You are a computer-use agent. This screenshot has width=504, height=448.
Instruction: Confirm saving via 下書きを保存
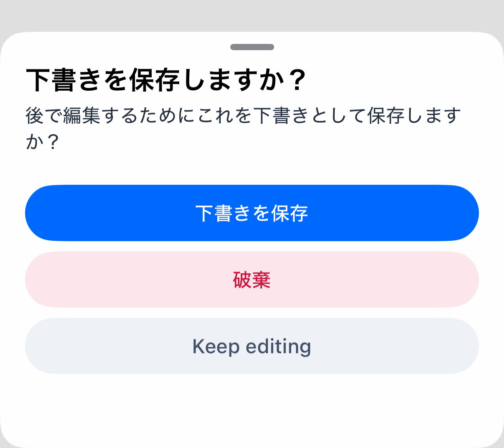click(x=252, y=213)
